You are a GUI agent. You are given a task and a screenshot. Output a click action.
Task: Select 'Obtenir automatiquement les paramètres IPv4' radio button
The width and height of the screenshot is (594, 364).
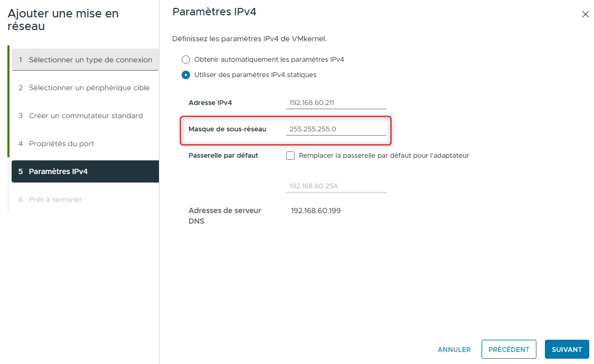click(x=186, y=60)
